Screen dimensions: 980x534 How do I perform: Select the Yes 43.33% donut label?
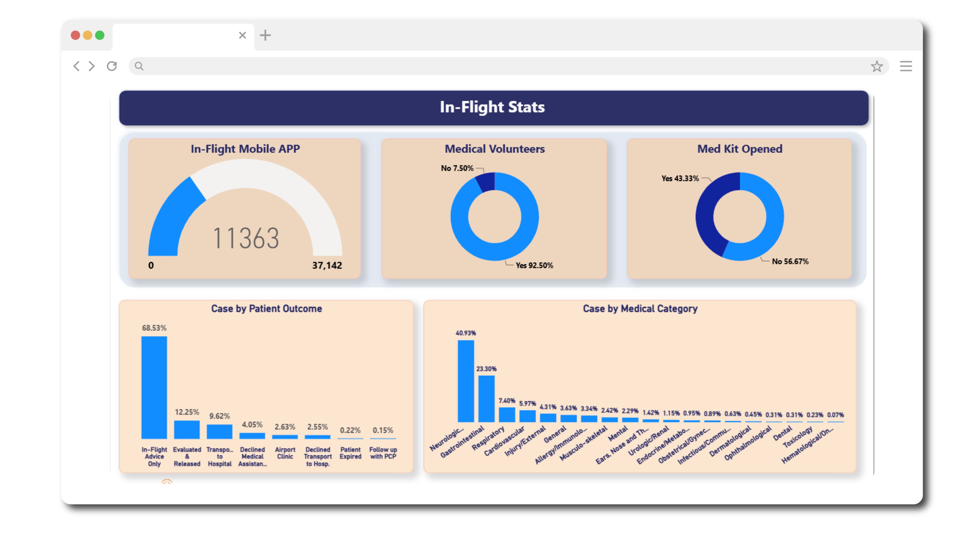[x=680, y=178]
